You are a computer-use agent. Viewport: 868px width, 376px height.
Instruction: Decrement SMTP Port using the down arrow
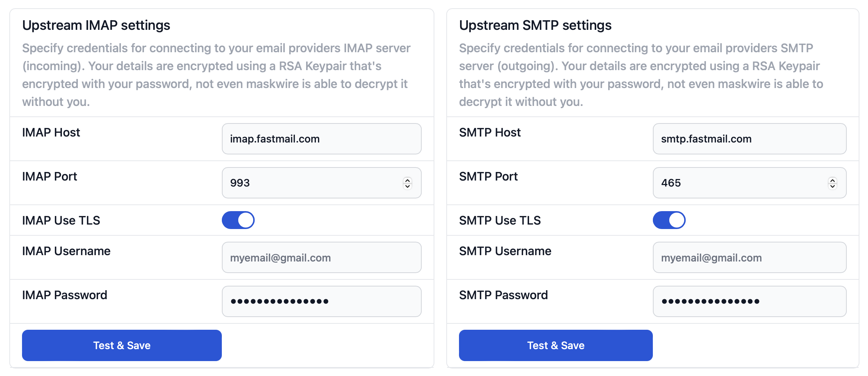[833, 186]
